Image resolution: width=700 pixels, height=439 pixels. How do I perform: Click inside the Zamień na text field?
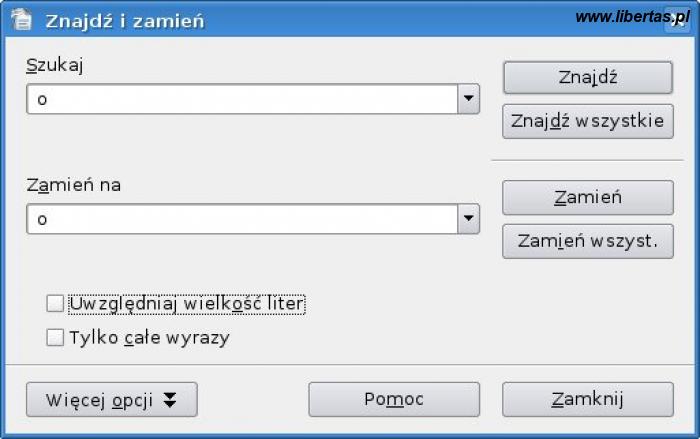(240, 219)
